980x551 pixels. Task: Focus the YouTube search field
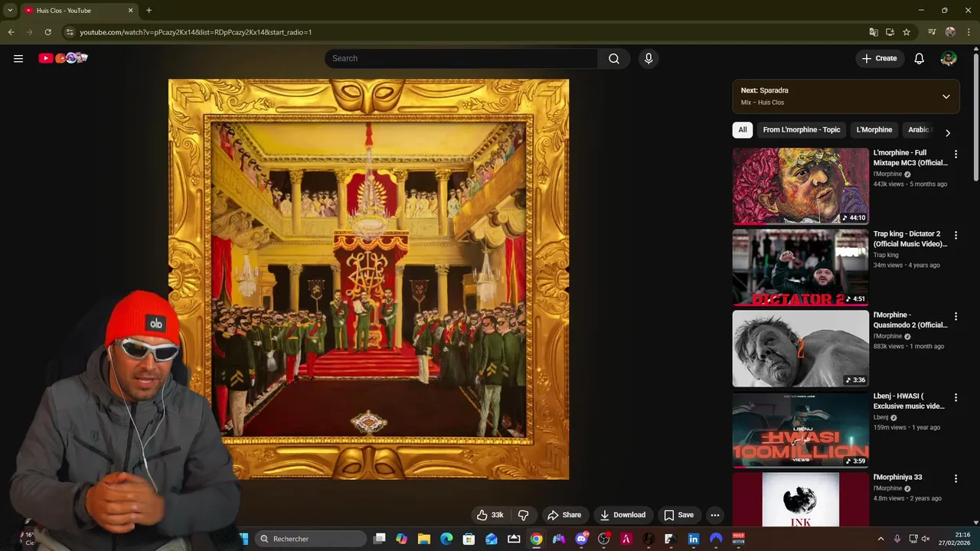[462, 58]
